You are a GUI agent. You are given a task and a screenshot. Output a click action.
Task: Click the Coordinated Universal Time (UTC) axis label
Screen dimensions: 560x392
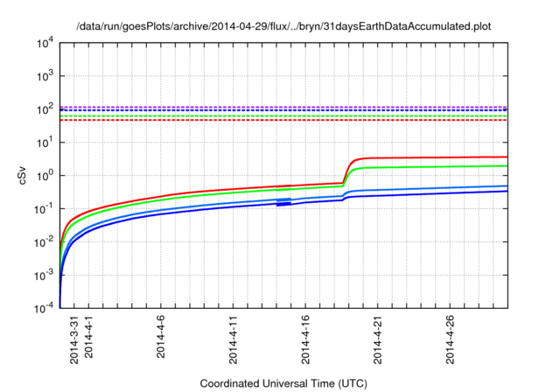point(283,383)
